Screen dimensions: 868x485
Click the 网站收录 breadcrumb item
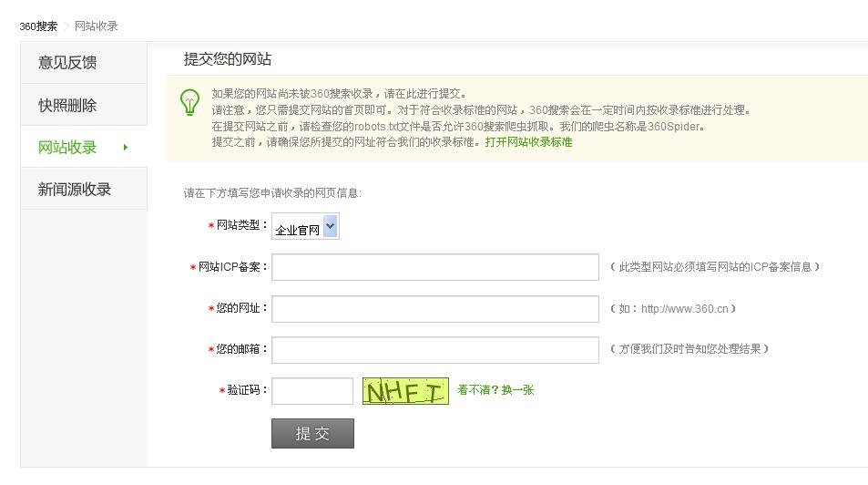(x=97, y=26)
